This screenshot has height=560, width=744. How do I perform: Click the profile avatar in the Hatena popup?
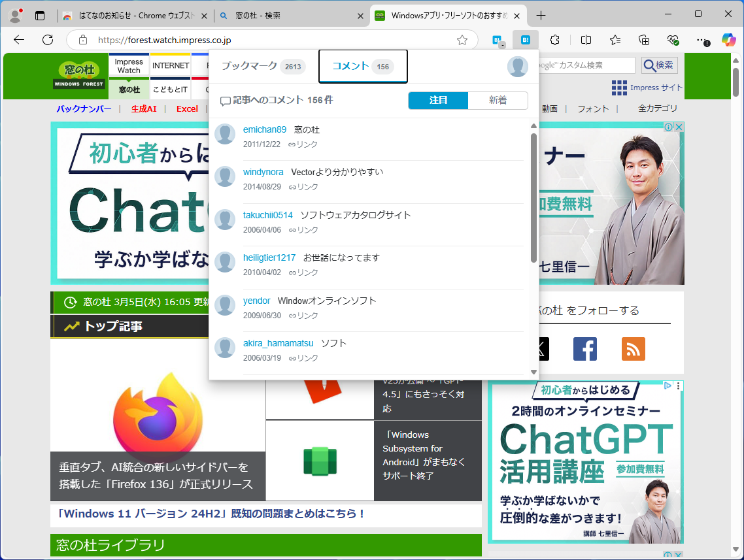517,66
